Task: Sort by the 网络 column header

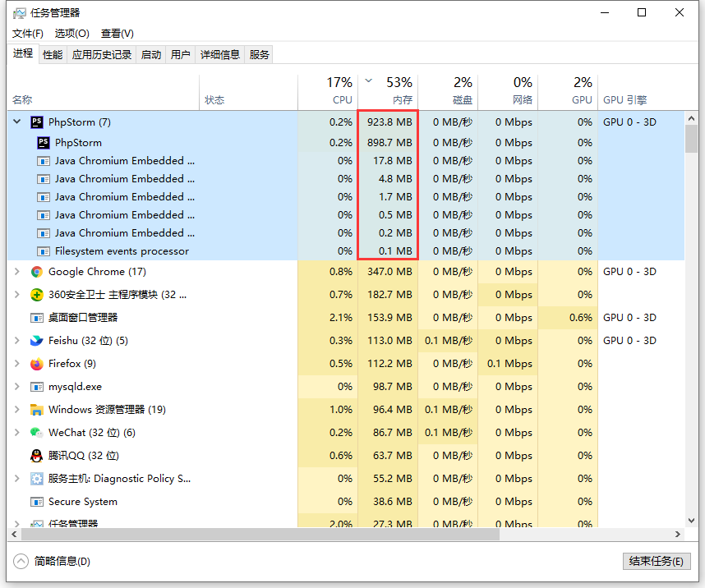Action: pos(508,92)
